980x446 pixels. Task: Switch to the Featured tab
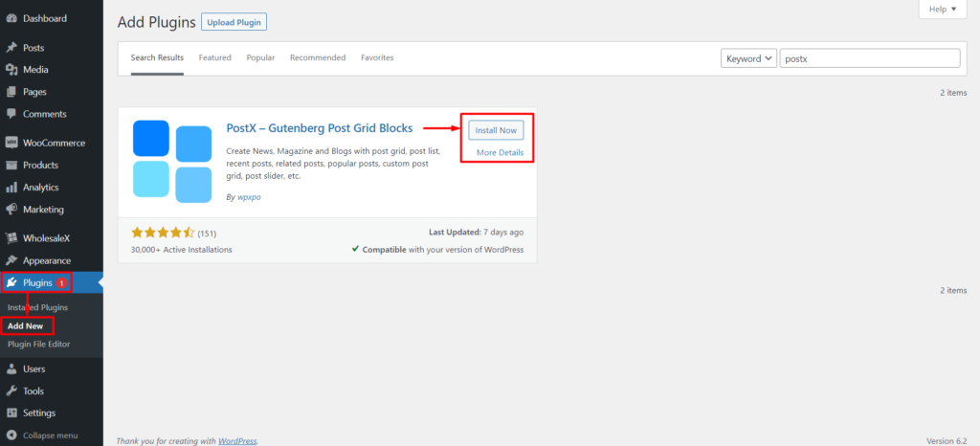pos(215,57)
